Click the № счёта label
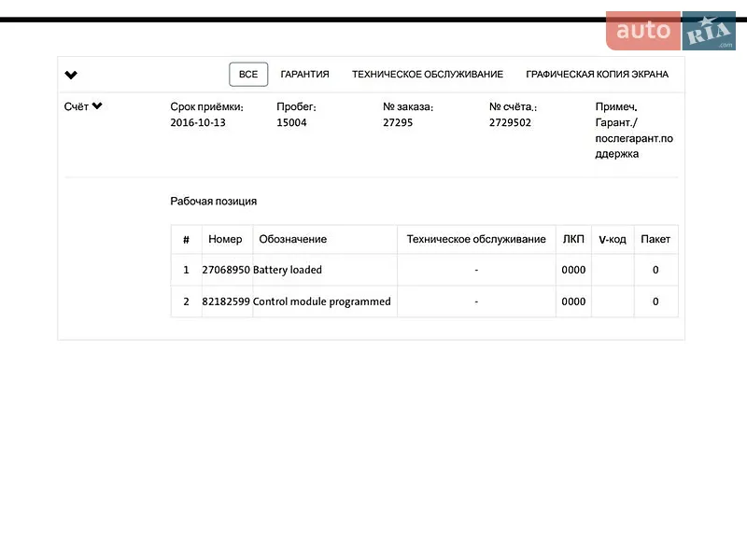Image resolution: width=747 pixels, height=560 pixels. pos(513,106)
